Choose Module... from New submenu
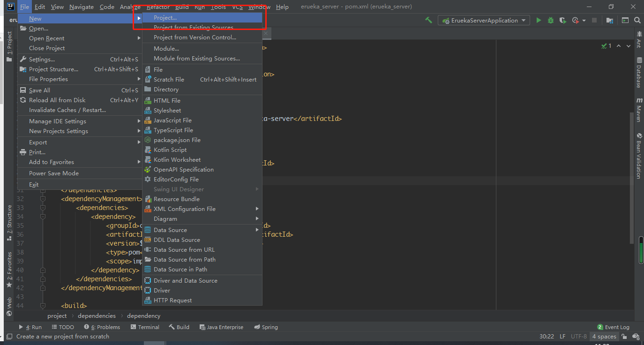This screenshot has height=345, width=644. coord(202,49)
